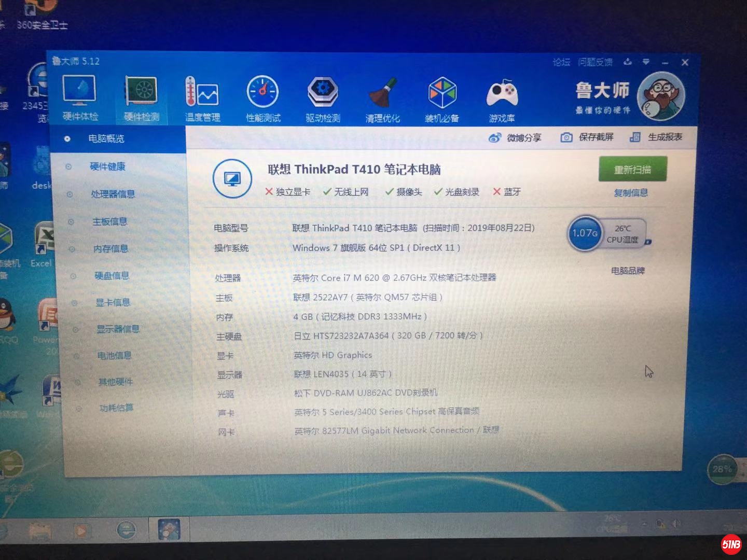
Task: Open 主板信息 motherboard details
Action: point(109,221)
